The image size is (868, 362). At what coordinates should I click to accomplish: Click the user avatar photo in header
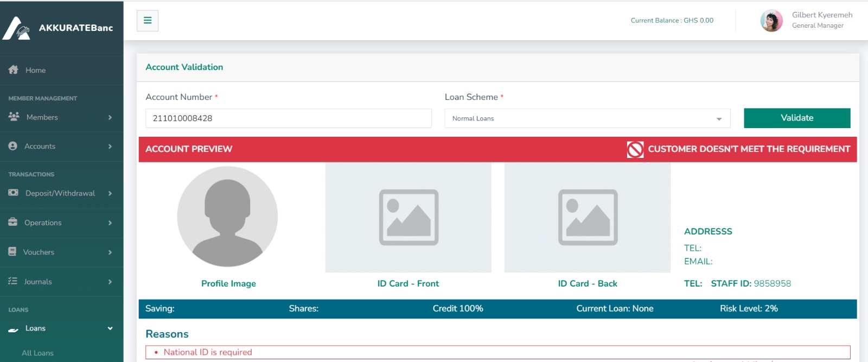[771, 21]
